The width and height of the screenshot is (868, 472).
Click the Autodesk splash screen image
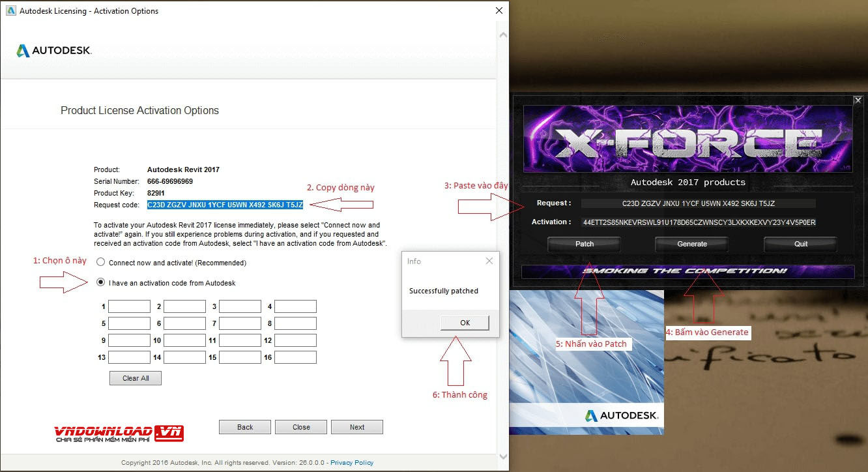click(586, 362)
